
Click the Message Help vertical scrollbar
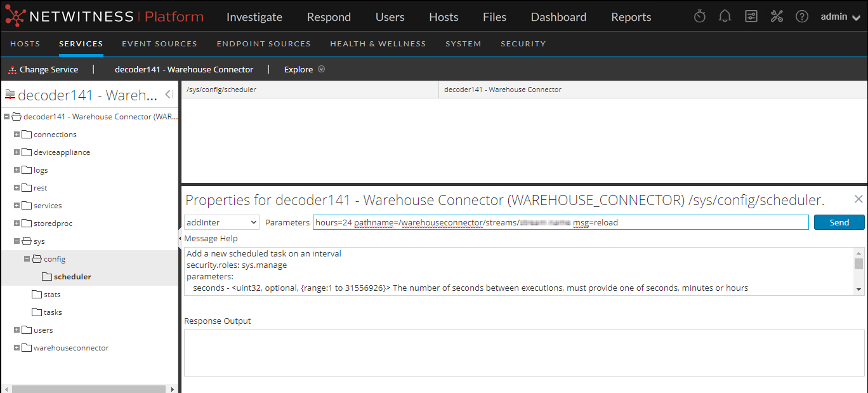[x=858, y=271]
